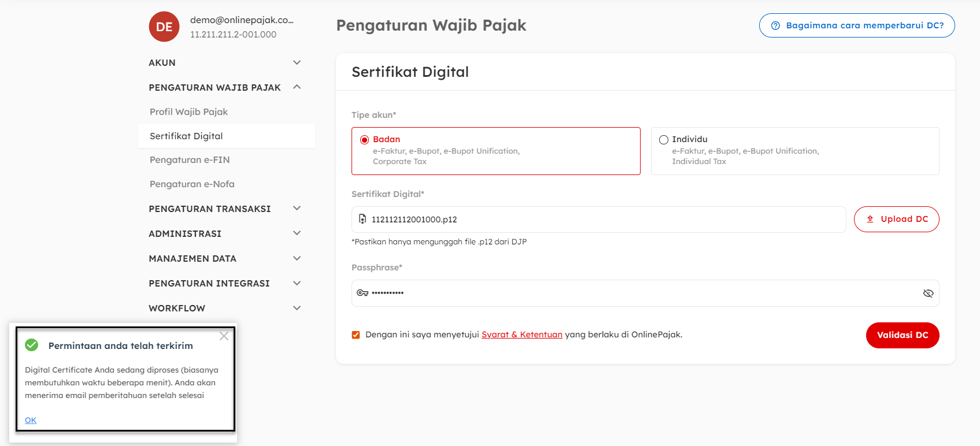Screen dimensions: 980x446
Task: Open Pengaturan e-FIN menu item
Action: pyautogui.click(x=190, y=160)
